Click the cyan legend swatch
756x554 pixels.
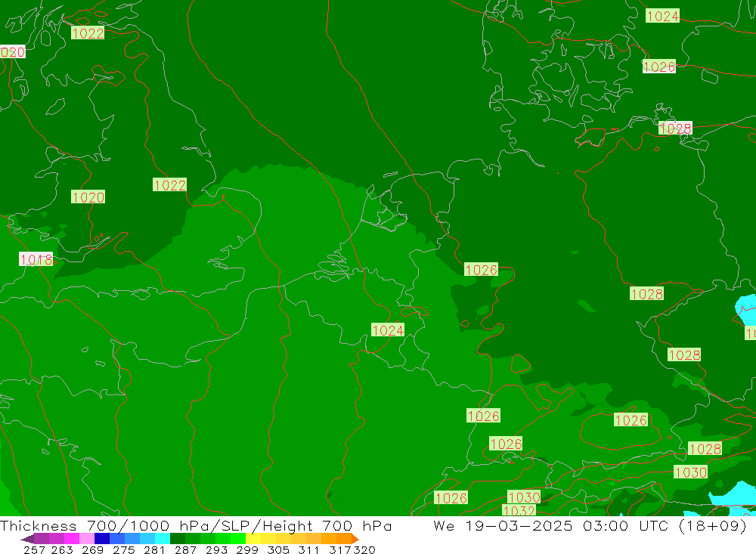[163, 539]
